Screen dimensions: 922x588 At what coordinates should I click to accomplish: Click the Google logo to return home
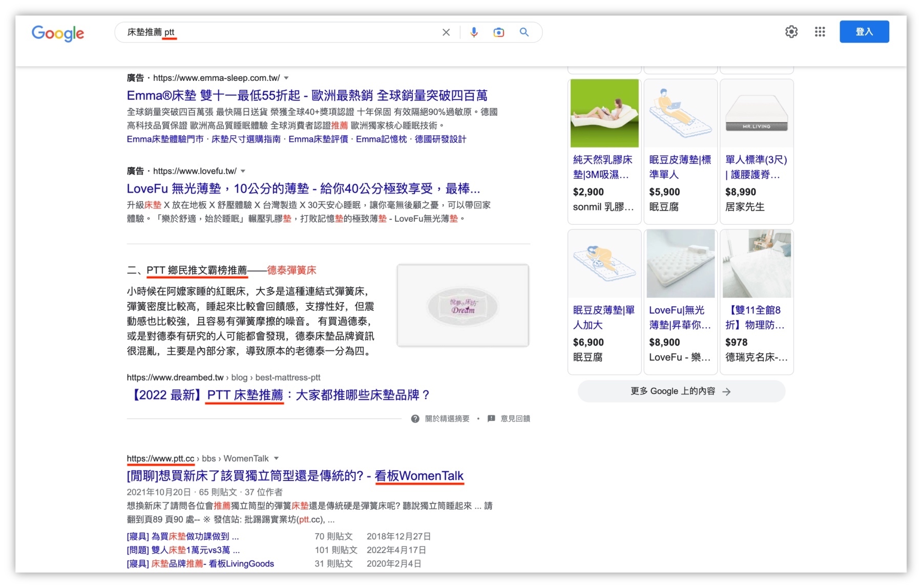tap(58, 33)
